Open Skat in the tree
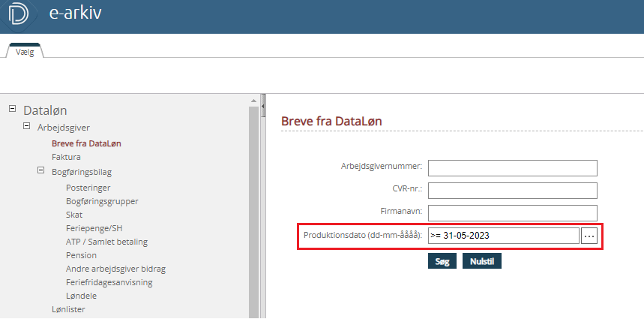The image size is (644, 319). 74,215
